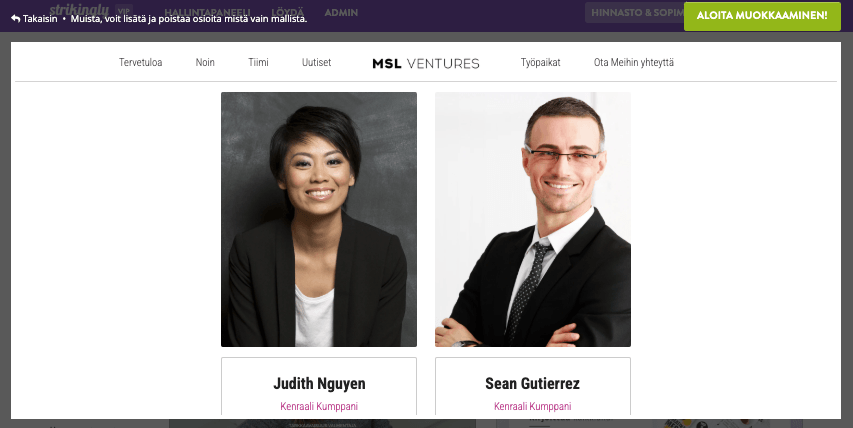Click Judith Nguyen's portrait photo

pyautogui.click(x=319, y=219)
